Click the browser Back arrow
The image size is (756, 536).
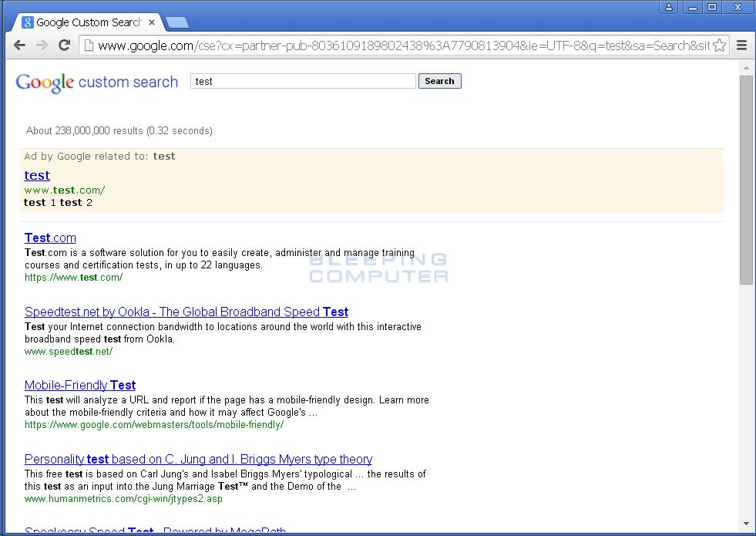click(x=20, y=46)
